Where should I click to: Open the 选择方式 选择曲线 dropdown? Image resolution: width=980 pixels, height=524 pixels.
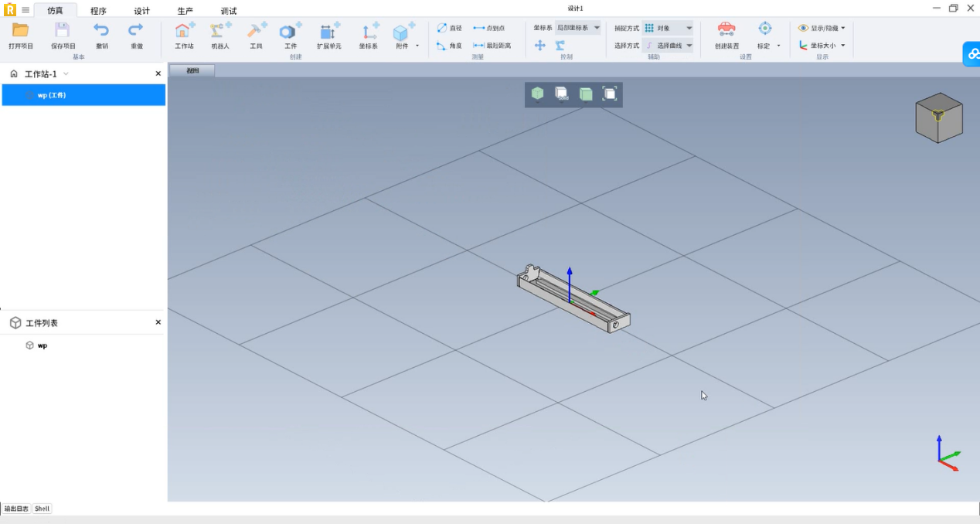tap(668, 46)
